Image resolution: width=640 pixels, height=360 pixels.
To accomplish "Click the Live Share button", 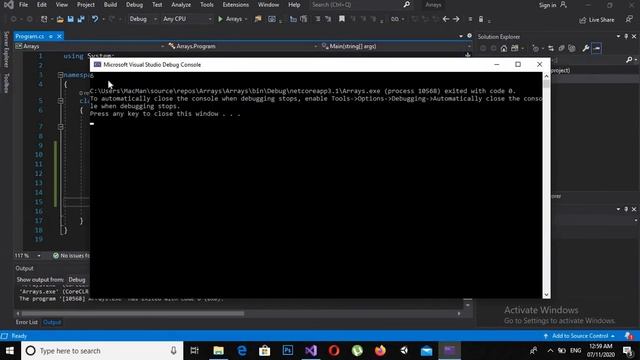I will (x=597, y=20).
